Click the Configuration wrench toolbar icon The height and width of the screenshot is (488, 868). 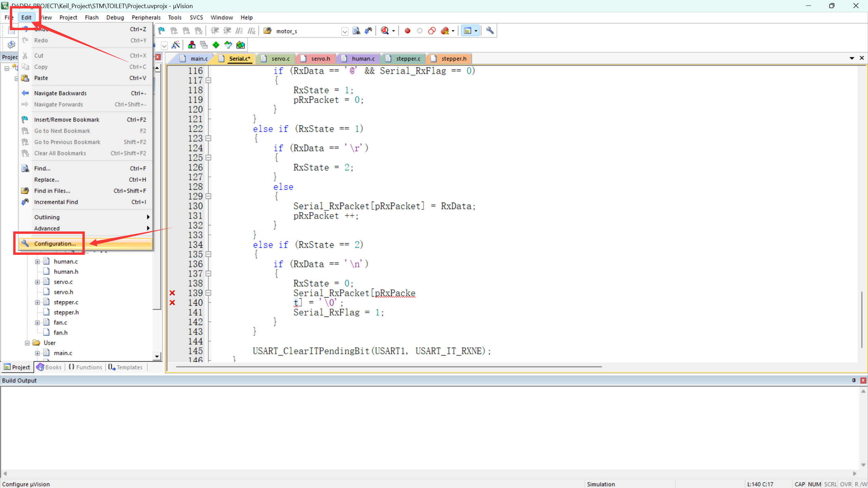pyautogui.click(x=490, y=31)
